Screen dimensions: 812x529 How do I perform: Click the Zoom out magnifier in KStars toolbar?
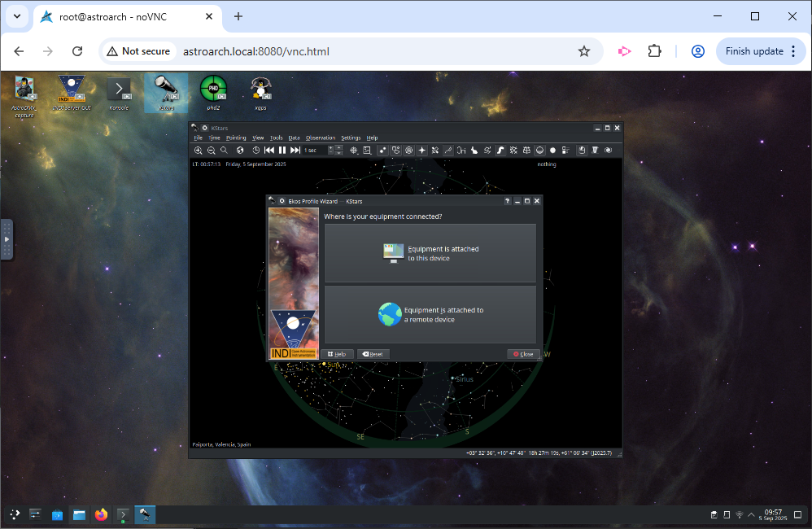pyautogui.click(x=211, y=151)
